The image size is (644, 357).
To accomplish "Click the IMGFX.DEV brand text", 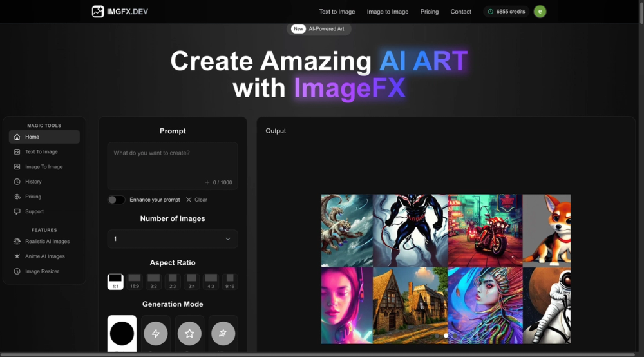I will tap(128, 12).
